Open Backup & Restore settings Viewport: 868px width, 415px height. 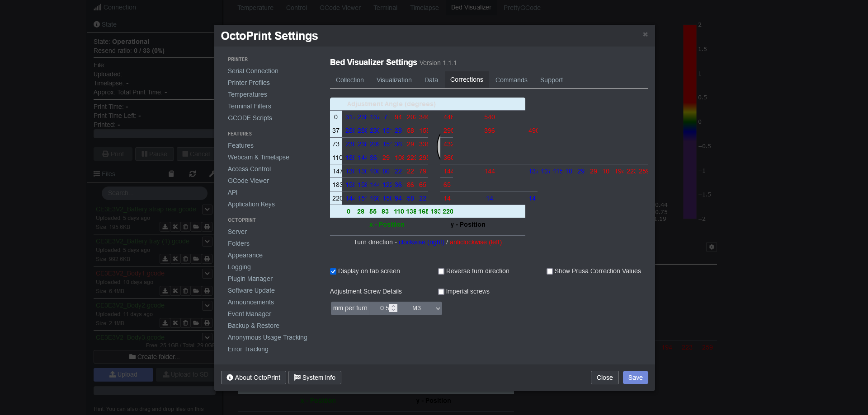tap(254, 326)
